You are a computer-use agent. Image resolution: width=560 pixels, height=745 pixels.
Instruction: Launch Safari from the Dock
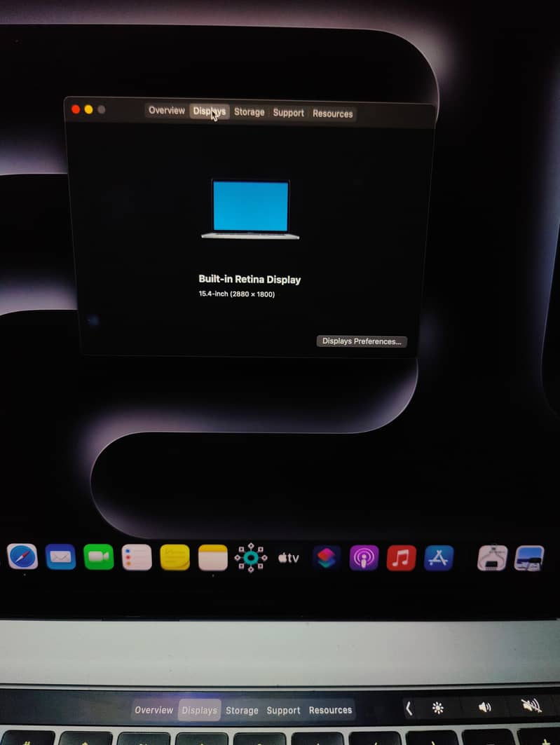click(22, 557)
